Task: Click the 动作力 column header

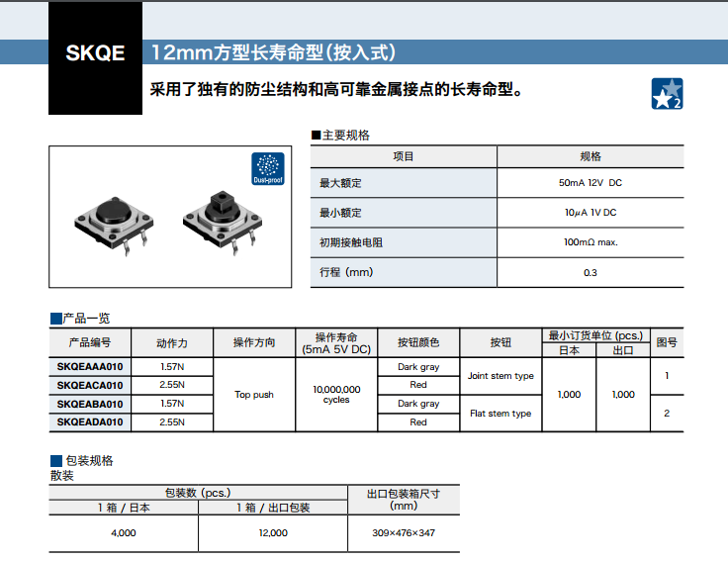Action: pyautogui.click(x=172, y=342)
